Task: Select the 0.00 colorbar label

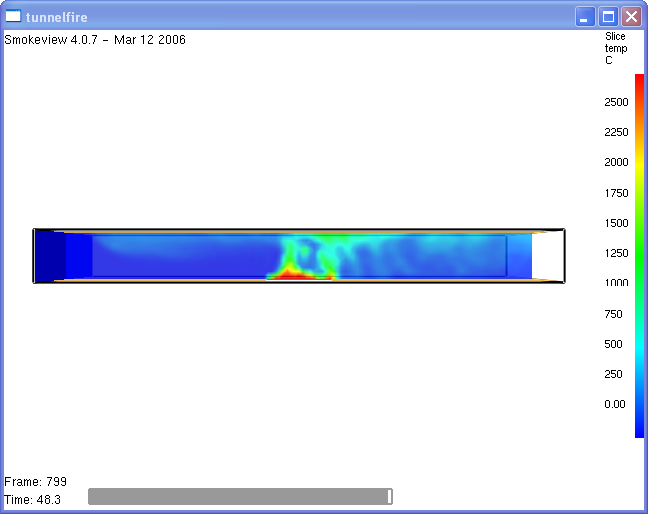Action: pyautogui.click(x=614, y=404)
